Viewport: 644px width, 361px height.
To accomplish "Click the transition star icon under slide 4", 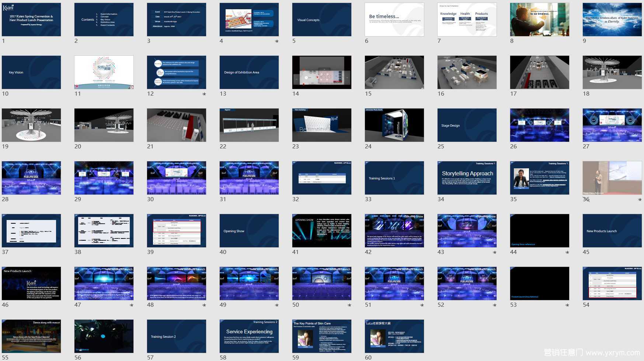I will pos(277,41).
